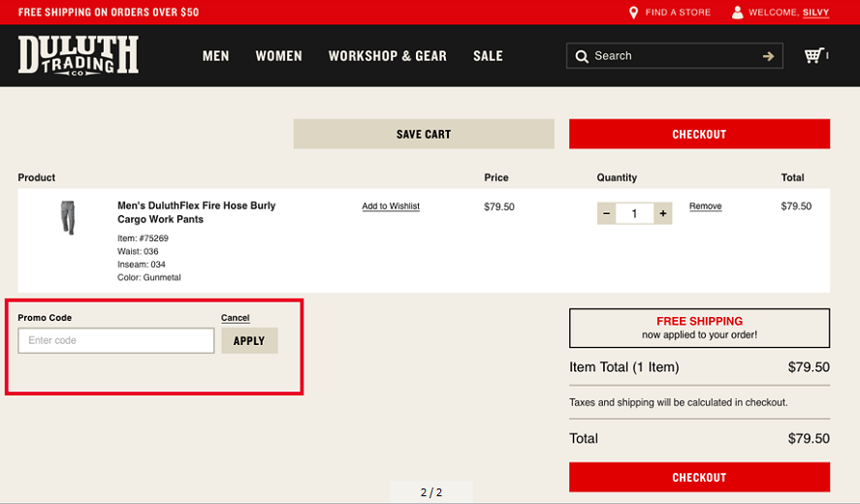The width and height of the screenshot is (860, 504).
Task: Open the shopping cart icon
Action: 813,55
